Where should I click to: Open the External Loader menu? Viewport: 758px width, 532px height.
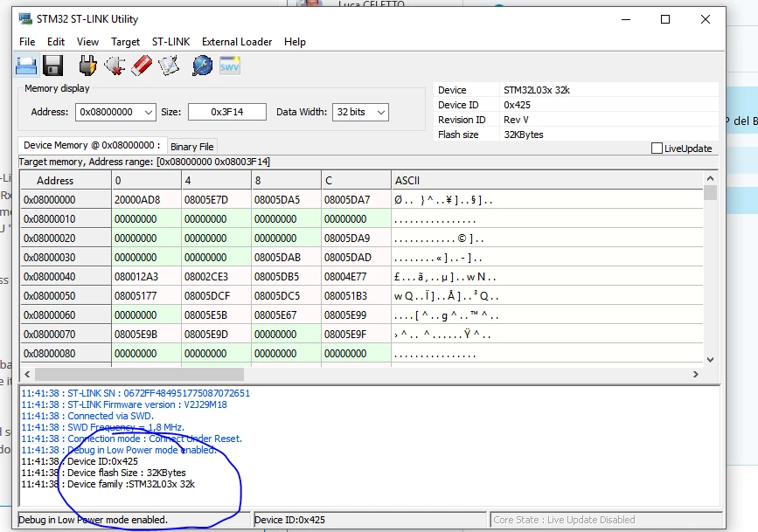[237, 42]
